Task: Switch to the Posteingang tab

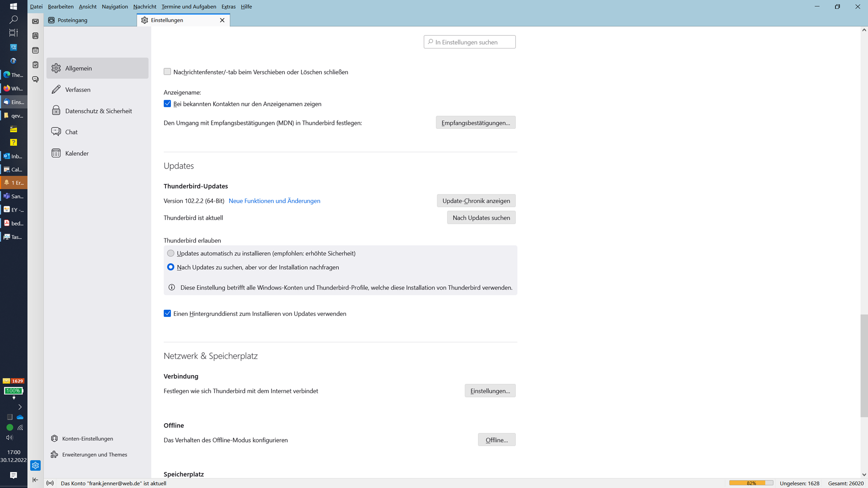Action: (72, 20)
